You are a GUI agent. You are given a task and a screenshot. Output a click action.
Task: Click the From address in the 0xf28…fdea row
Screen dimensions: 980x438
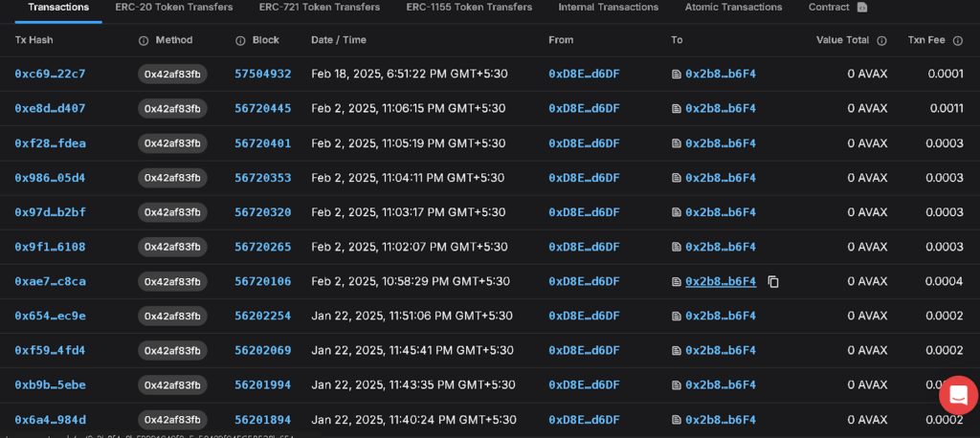pyautogui.click(x=584, y=143)
